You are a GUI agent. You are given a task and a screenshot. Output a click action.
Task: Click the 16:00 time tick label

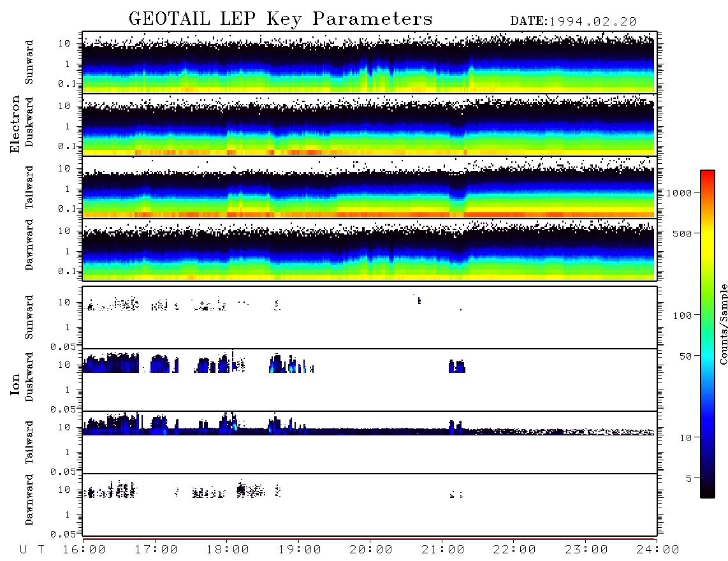point(84,550)
